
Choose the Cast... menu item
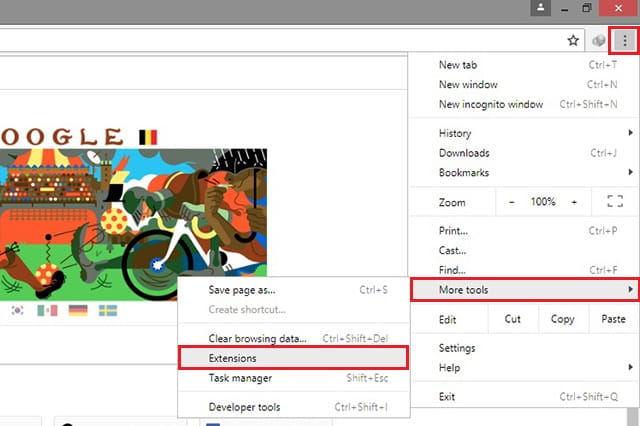pyautogui.click(x=524, y=250)
